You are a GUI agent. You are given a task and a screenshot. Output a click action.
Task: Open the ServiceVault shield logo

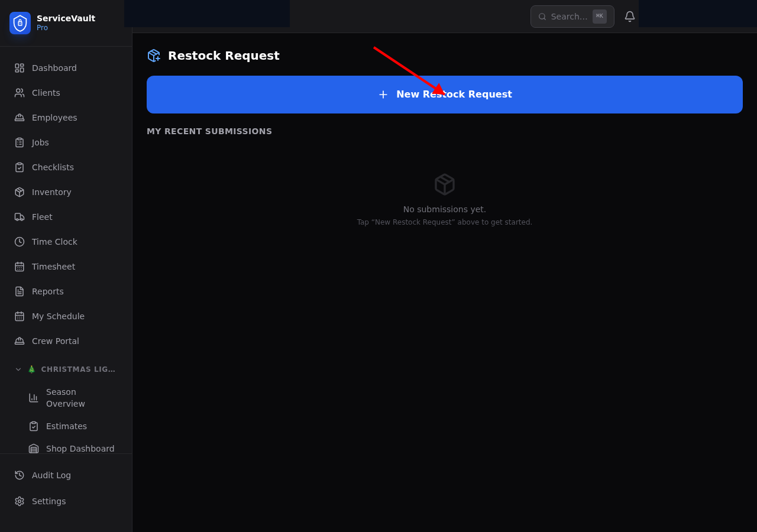pos(20,23)
